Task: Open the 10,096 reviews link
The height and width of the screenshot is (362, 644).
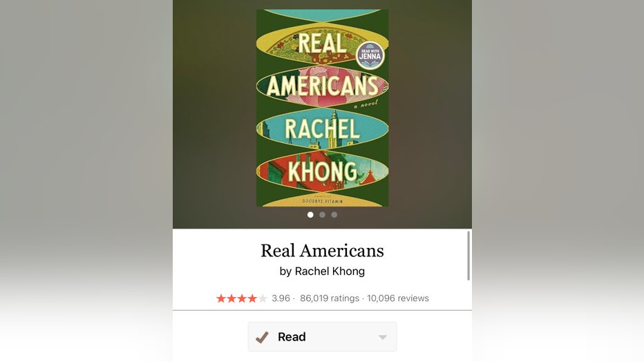Action: point(398,298)
